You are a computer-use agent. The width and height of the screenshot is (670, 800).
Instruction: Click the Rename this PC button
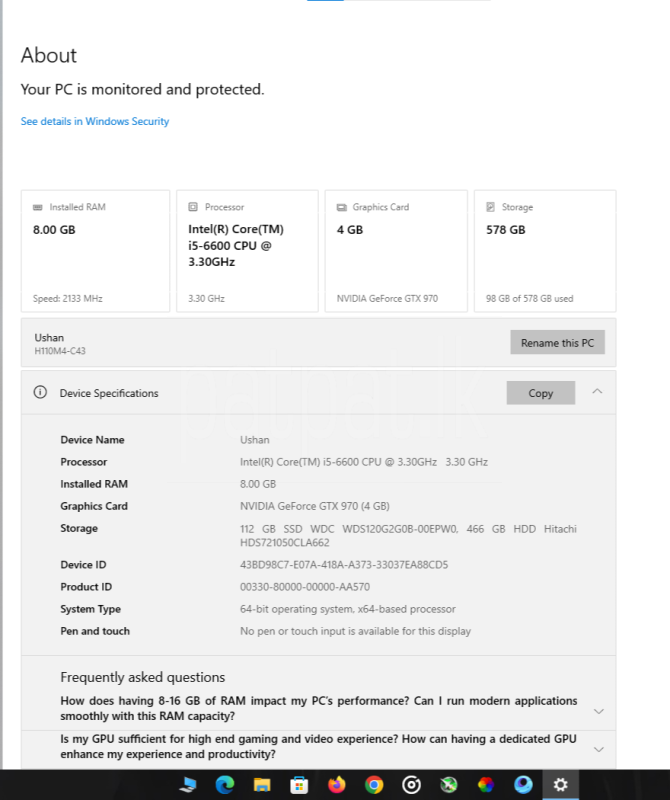[557, 343]
